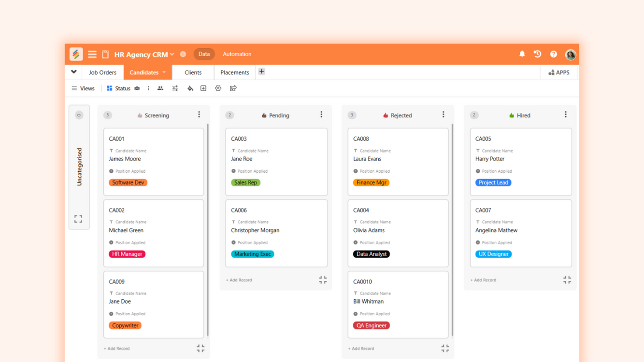
Task: Click the import download icon in the toolbar
Action: click(203, 88)
